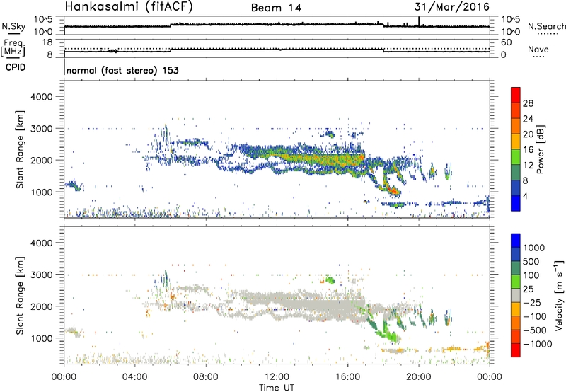
Task: Click the '12:00' time axis tick label
Action: (277, 376)
